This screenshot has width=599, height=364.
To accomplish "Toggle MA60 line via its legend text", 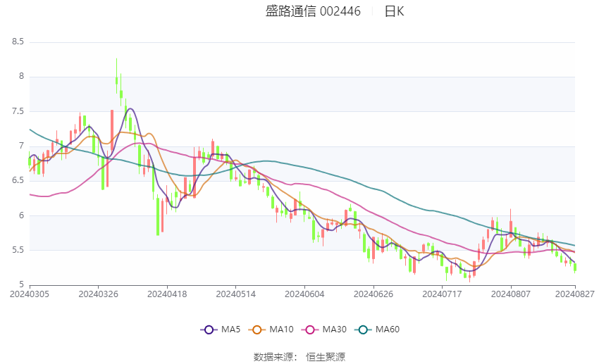I will coord(387,329).
